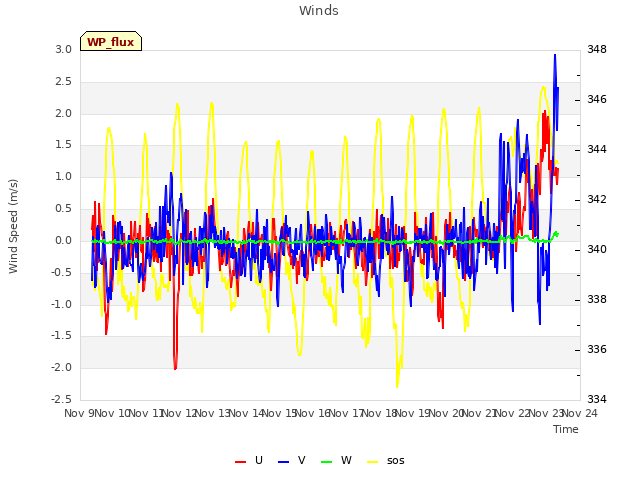Viewport: 640px width, 480px height.
Task: Click the yellow sos legend swatch
Action: point(372,462)
